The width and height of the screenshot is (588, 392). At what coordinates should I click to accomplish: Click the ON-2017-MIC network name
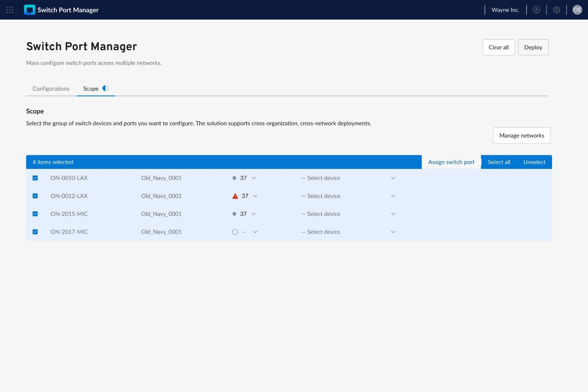pyautogui.click(x=69, y=232)
